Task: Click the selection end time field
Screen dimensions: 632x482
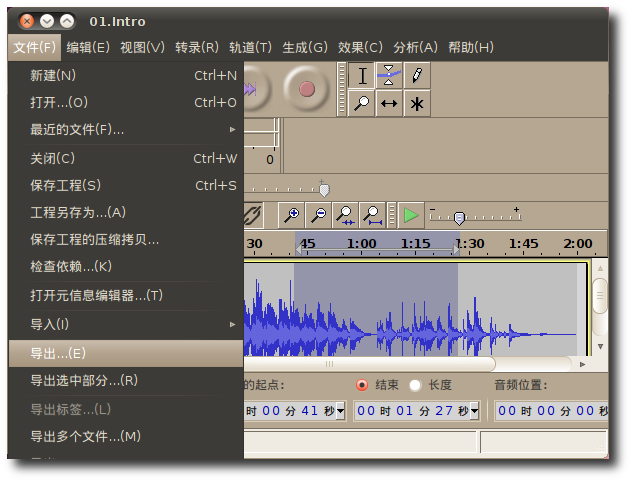Action: point(416,411)
